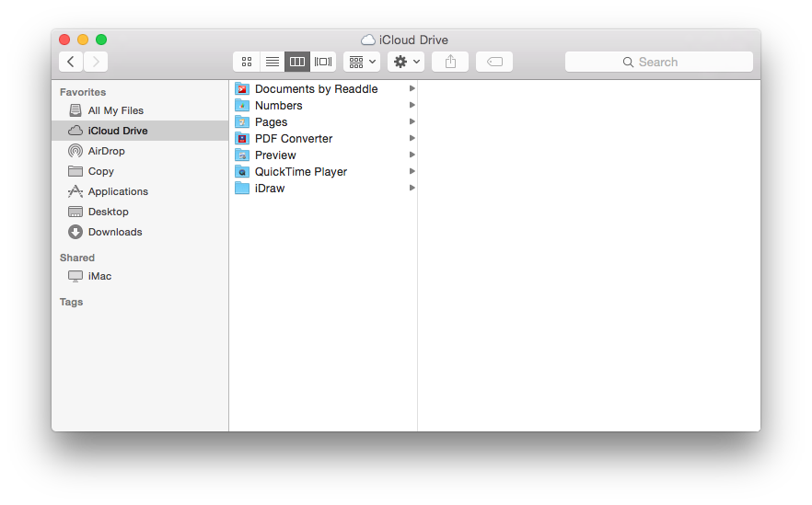Open AirDrop from sidebar

[x=140, y=151]
